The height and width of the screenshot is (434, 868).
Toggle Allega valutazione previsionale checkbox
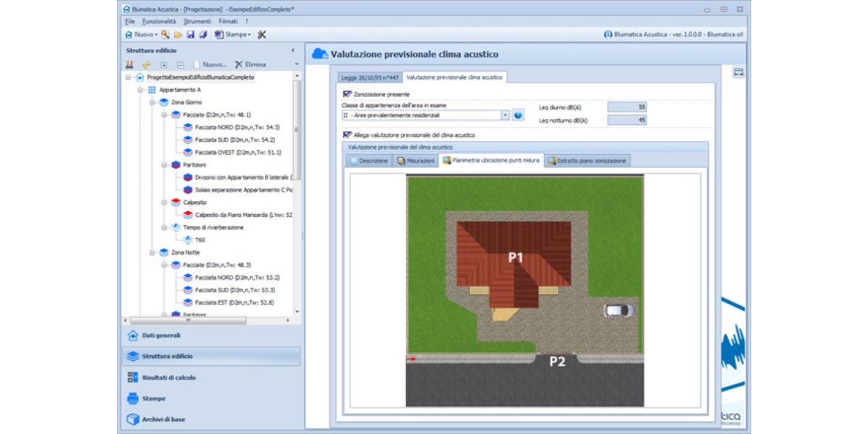347,135
